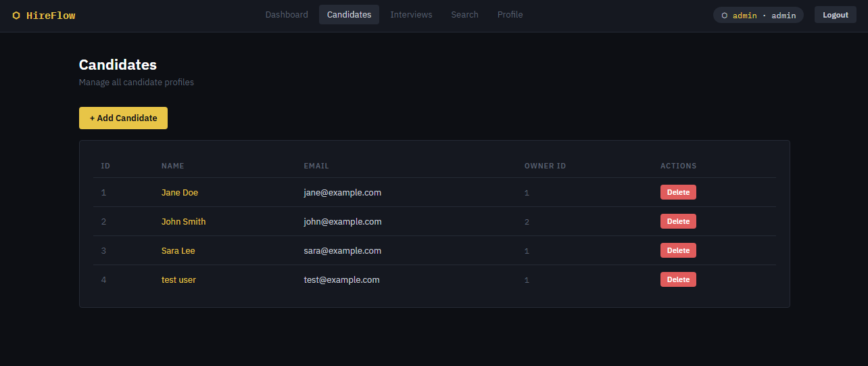Delete the Jane Doe candidate
Screen dimensions: 868x366
(678, 193)
